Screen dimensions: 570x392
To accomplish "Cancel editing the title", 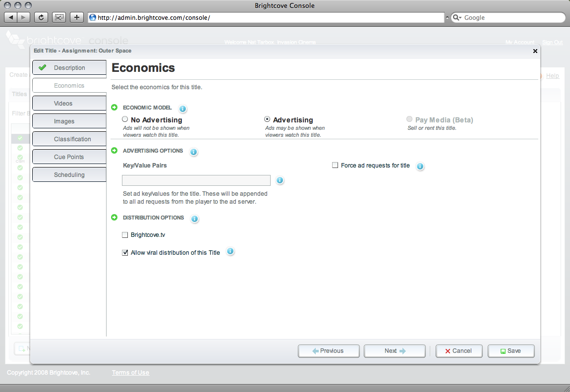I will pos(459,351).
